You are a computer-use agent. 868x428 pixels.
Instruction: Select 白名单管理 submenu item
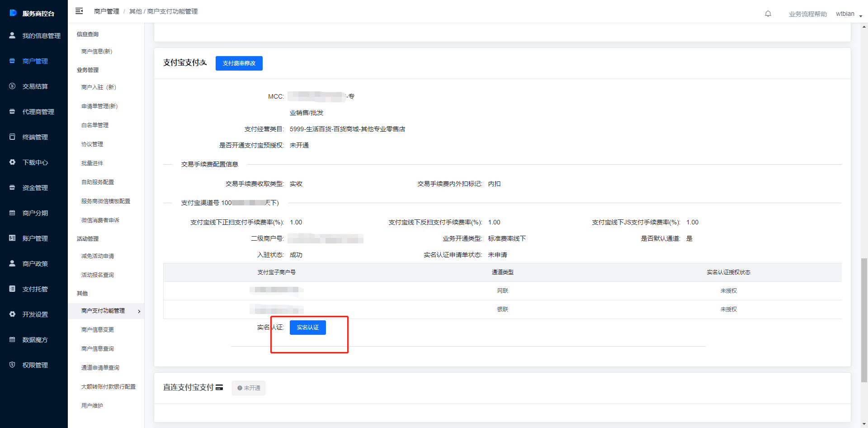[95, 125]
